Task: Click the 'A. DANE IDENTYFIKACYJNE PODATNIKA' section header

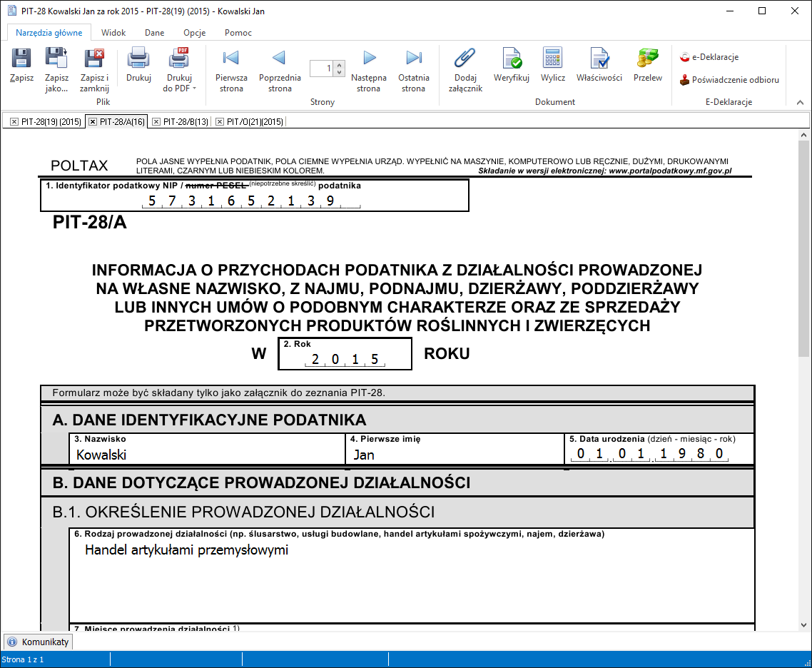Action: (209, 420)
